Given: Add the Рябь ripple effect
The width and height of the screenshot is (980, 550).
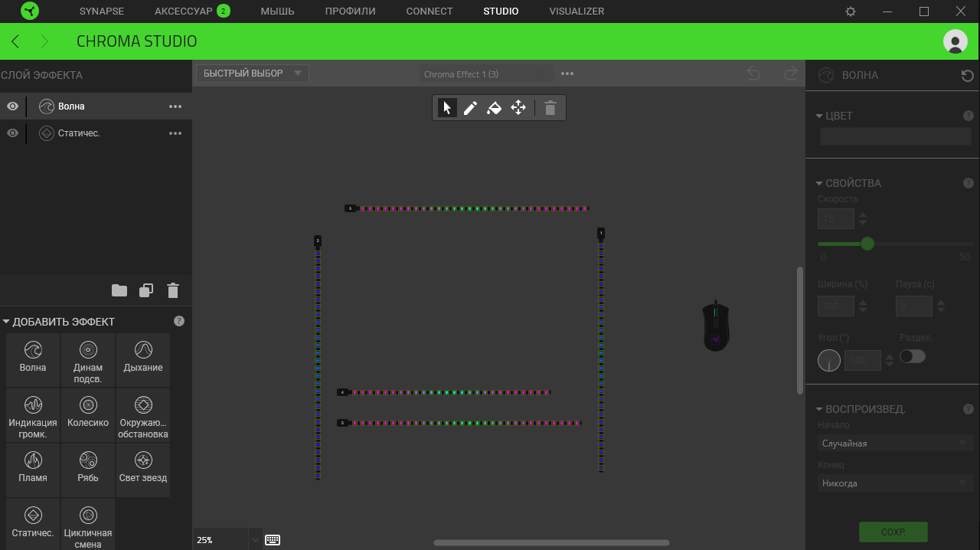Looking at the screenshot, I should click(x=88, y=470).
